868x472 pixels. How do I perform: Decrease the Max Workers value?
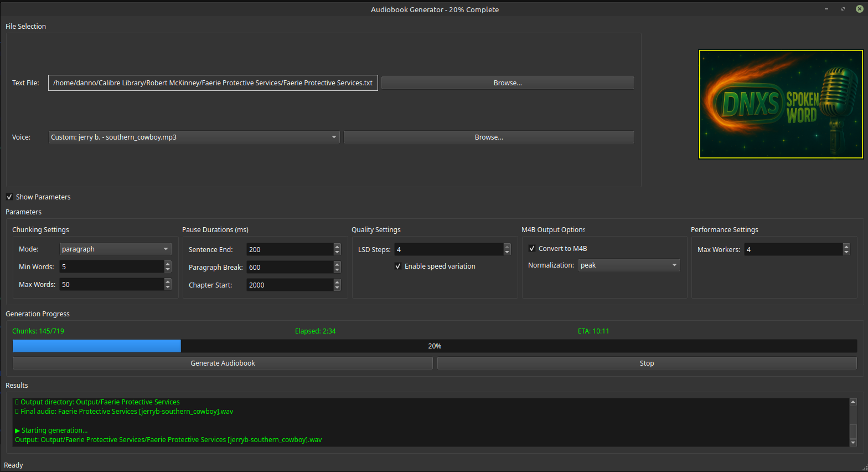coord(846,253)
